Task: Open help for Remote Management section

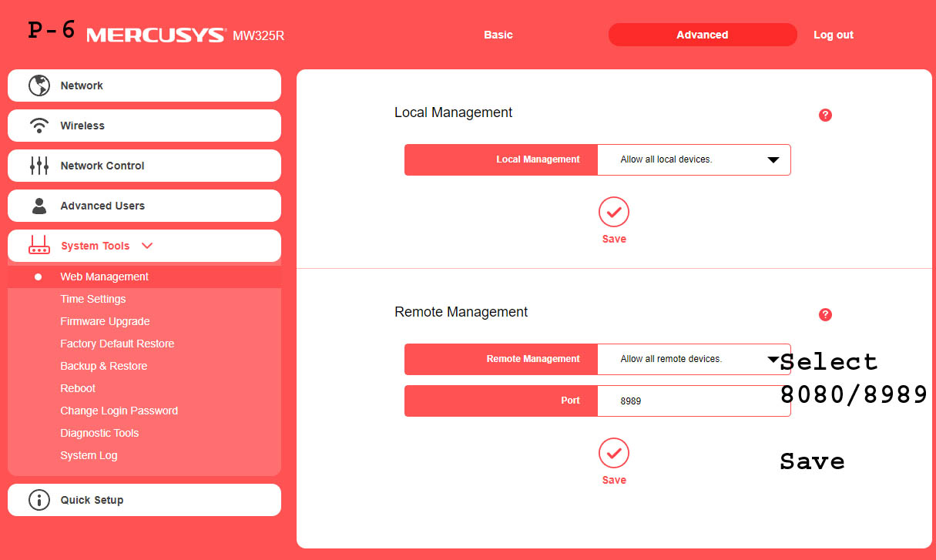Action: coord(825,315)
